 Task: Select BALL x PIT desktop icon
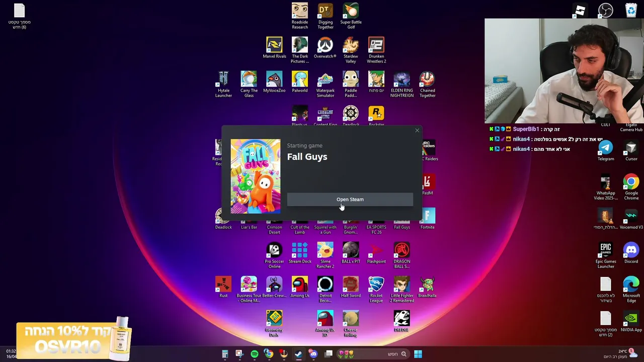(351, 253)
